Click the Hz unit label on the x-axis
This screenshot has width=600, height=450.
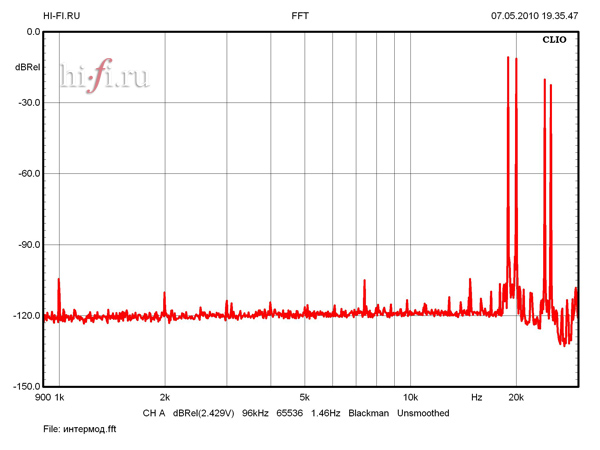[x=477, y=397]
